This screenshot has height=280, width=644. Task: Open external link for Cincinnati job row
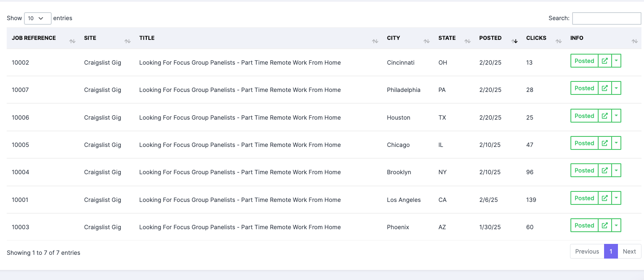point(604,61)
